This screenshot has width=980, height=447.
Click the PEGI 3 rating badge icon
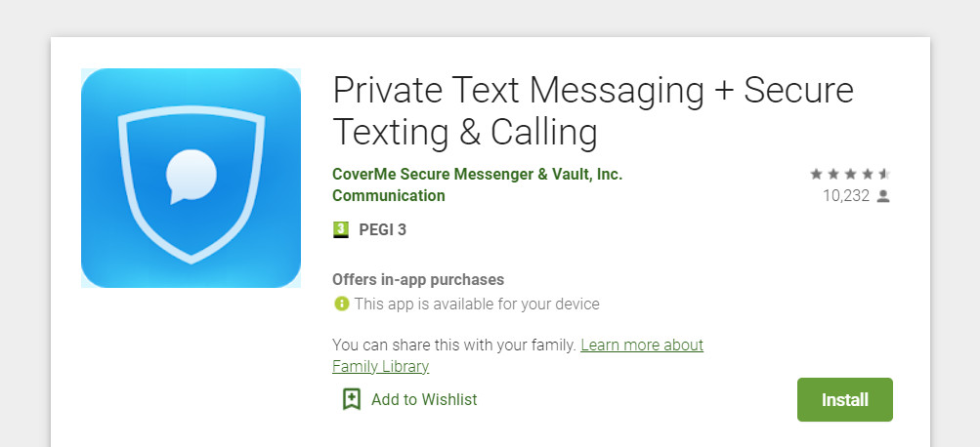click(x=340, y=229)
